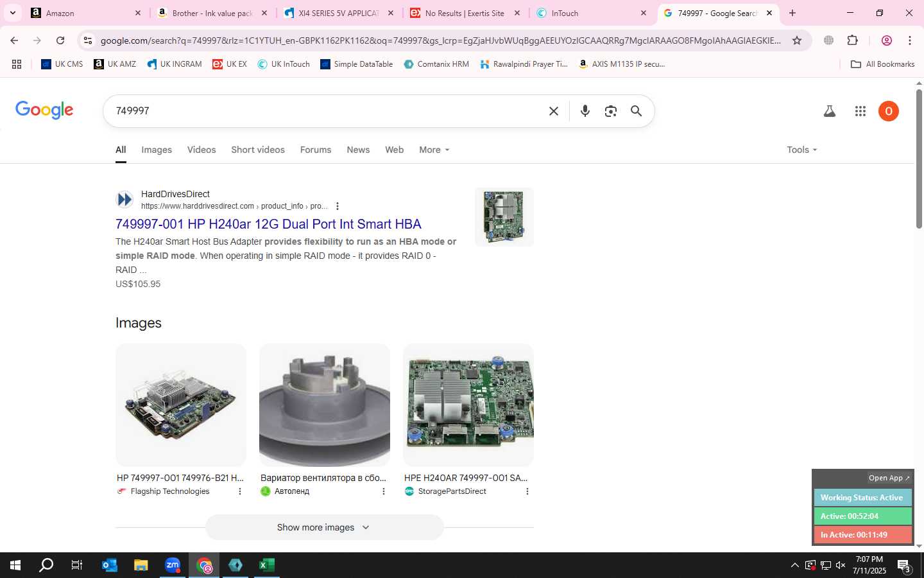Screen dimensions: 924x578
Task: Open the Google apps grid
Action: coord(860,111)
